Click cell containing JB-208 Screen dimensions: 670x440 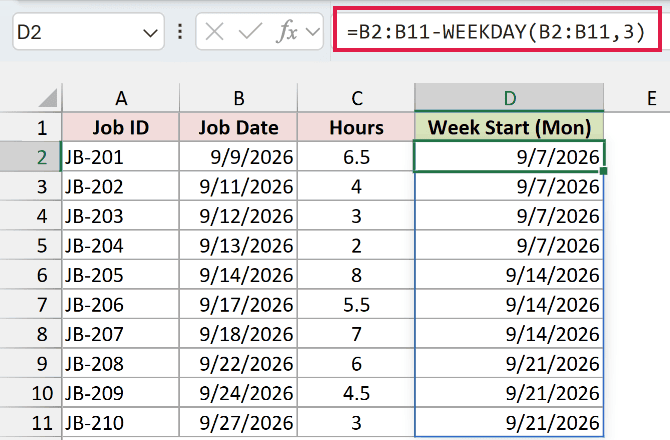tap(121, 363)
